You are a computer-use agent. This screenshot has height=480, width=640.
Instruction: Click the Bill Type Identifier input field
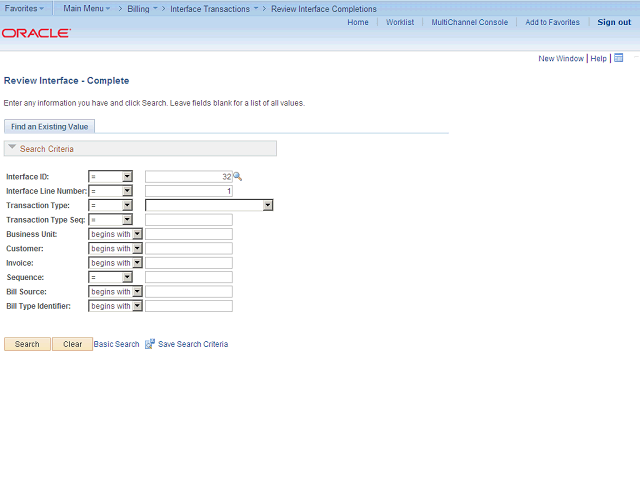[x=189, y=306]
